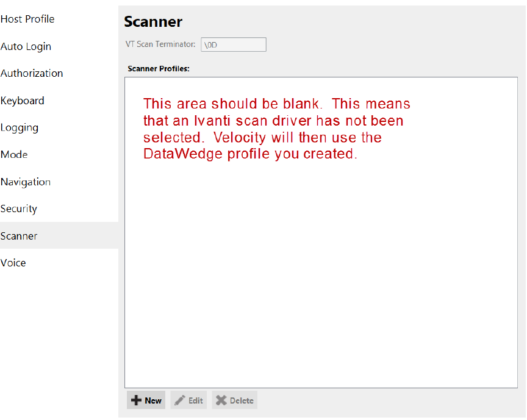Image resolution: width=527 pixels, height=420 pixels.
Task: Switch to the Auto Login section
Action: click(x=26, y=46)
